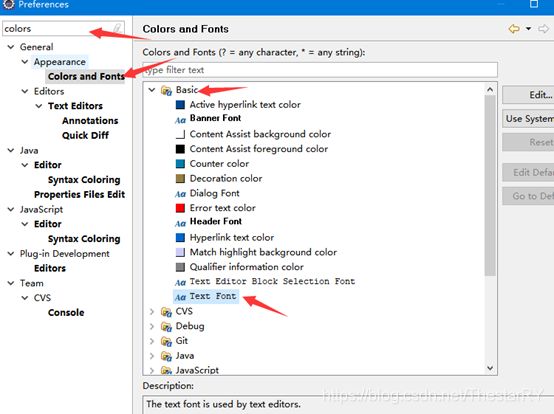This screenshot has width=554, height=414.
Task: Select Console under CVS
Action: [66, 313]
